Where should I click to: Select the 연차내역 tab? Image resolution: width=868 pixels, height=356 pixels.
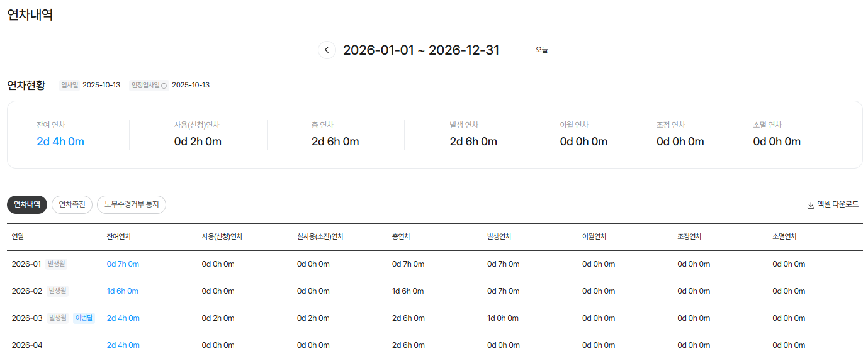27,204
